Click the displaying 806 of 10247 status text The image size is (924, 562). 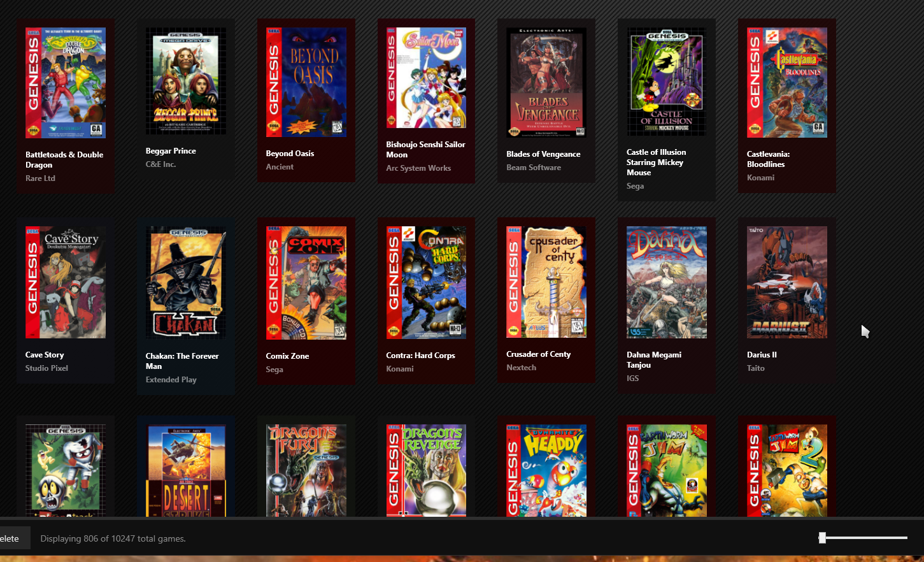(x=113, y=539)
